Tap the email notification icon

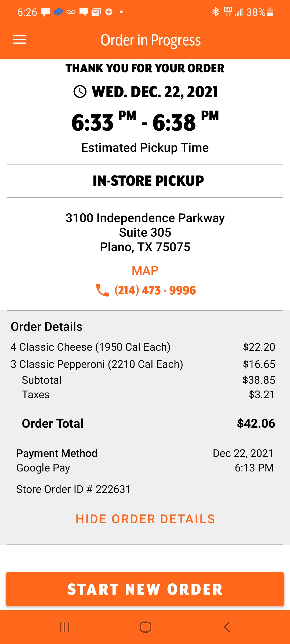click(x=96, y=12)
